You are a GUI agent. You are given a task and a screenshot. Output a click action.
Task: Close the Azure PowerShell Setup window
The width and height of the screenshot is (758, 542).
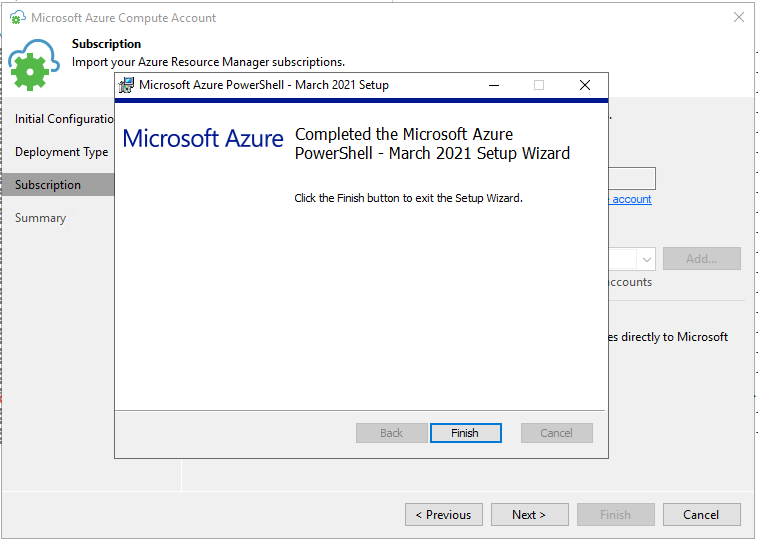[x=585, y=85]
